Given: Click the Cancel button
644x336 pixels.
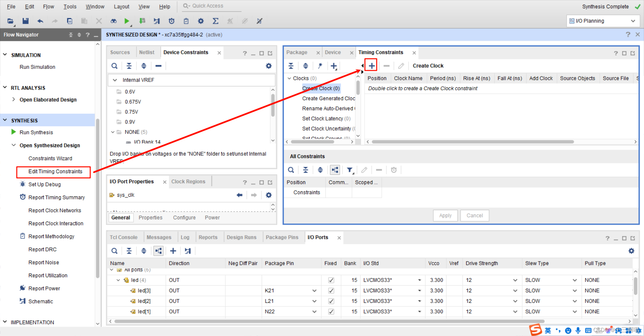Looking at the screenshot, I should tap(475, 215).
